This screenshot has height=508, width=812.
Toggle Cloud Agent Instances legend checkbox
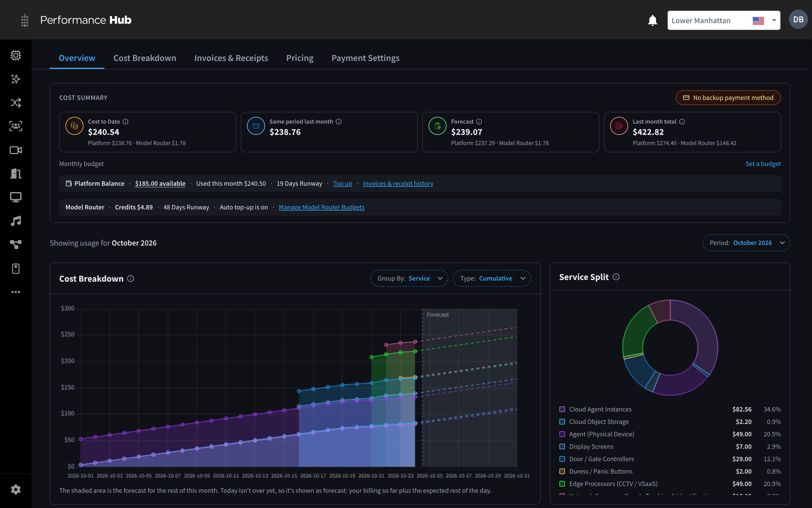click(x=562, y=409)
